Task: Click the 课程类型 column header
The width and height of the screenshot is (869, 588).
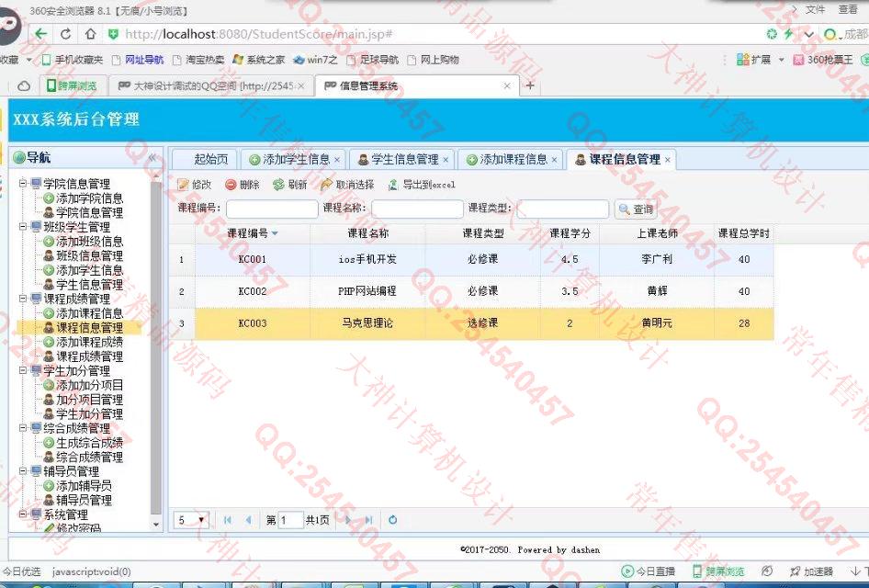Action: click(482, 233)
